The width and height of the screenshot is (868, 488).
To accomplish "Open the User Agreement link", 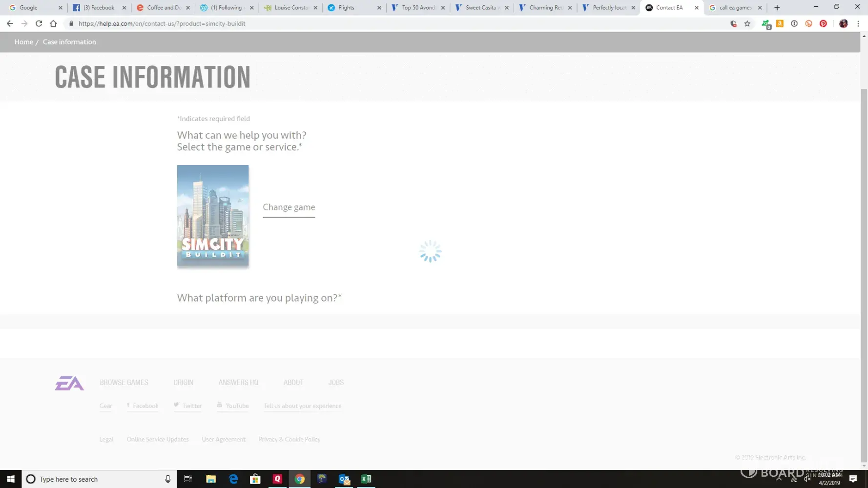I will (x=224, y=440).
